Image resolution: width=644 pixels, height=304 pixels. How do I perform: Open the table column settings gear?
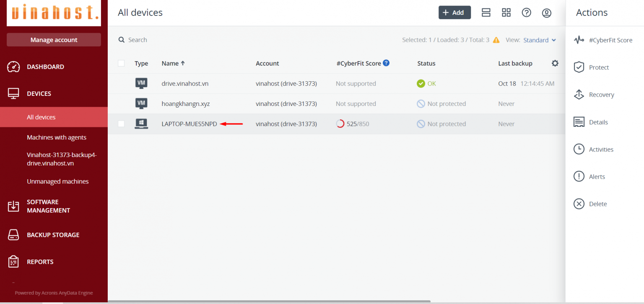click(x=555, y=63)
